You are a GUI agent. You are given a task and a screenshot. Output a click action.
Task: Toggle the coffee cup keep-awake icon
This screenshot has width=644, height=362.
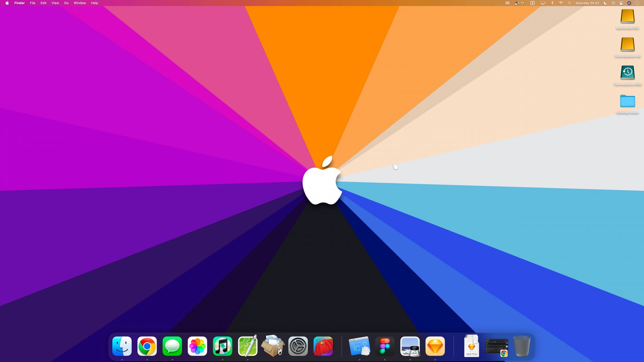click(x=543, y=3)
